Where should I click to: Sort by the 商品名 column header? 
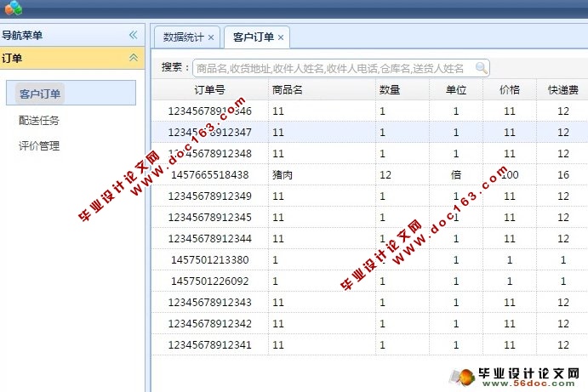pos(322,90)
